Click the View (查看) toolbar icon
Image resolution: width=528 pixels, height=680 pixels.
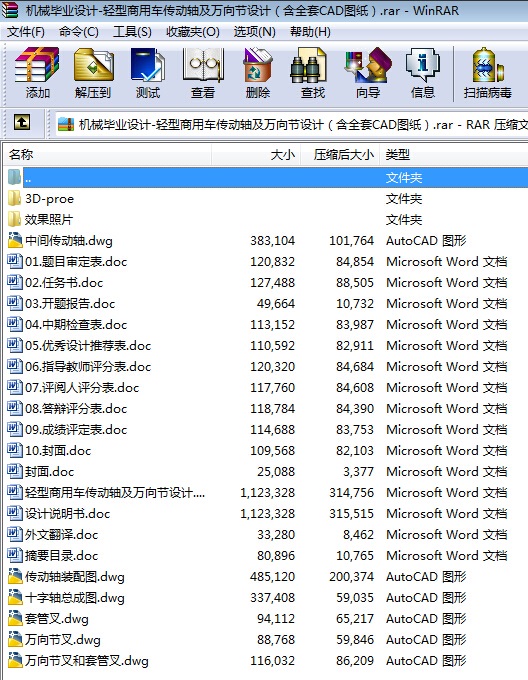point(203,72)
